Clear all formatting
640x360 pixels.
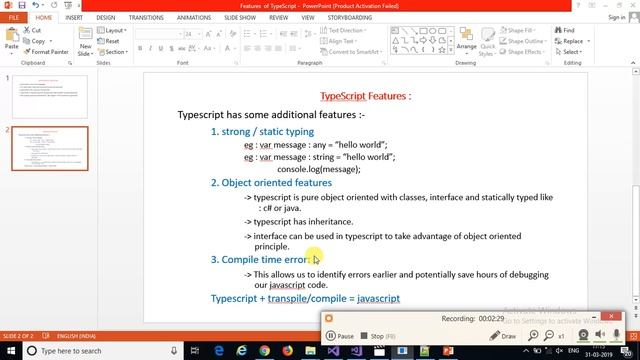[x=233, y=34]
